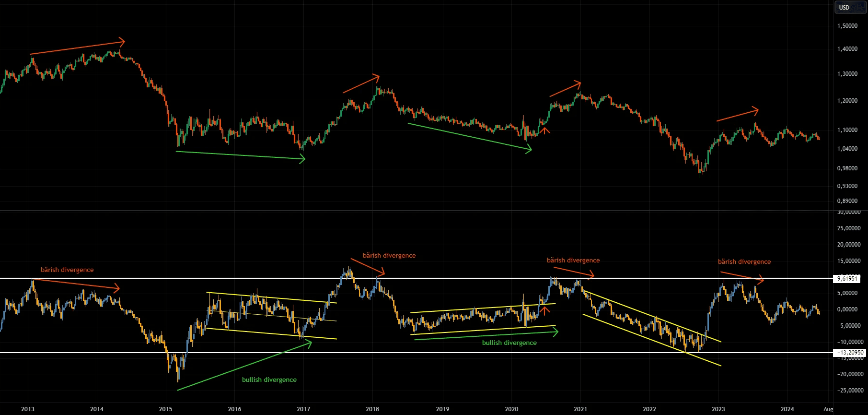Click the 2023 label on time axis
Image resolution: width=868 pixels, height=415 pixels.
click(718, 409)
